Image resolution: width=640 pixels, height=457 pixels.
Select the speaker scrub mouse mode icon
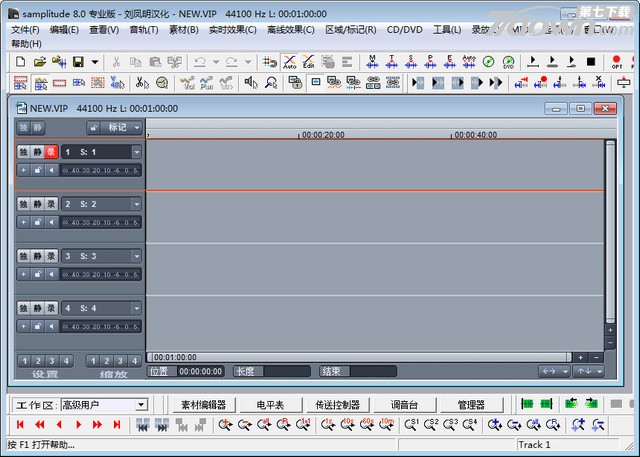251,83
